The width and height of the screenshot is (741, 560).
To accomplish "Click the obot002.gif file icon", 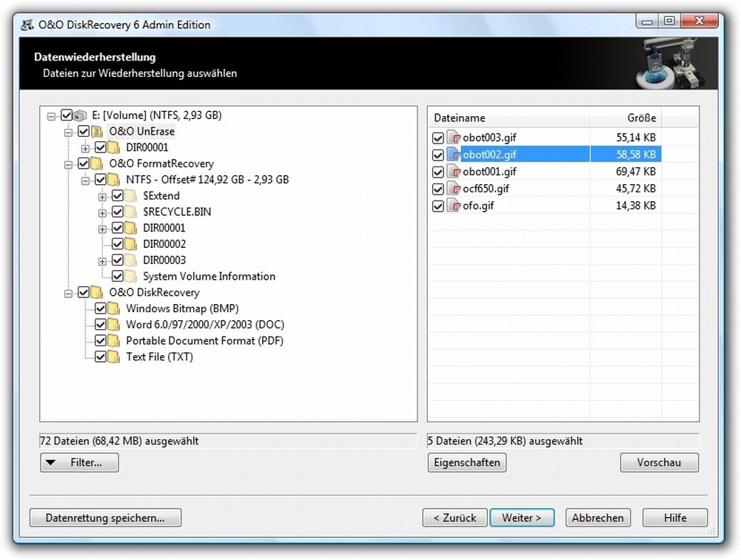I will (x=454, y=155).
